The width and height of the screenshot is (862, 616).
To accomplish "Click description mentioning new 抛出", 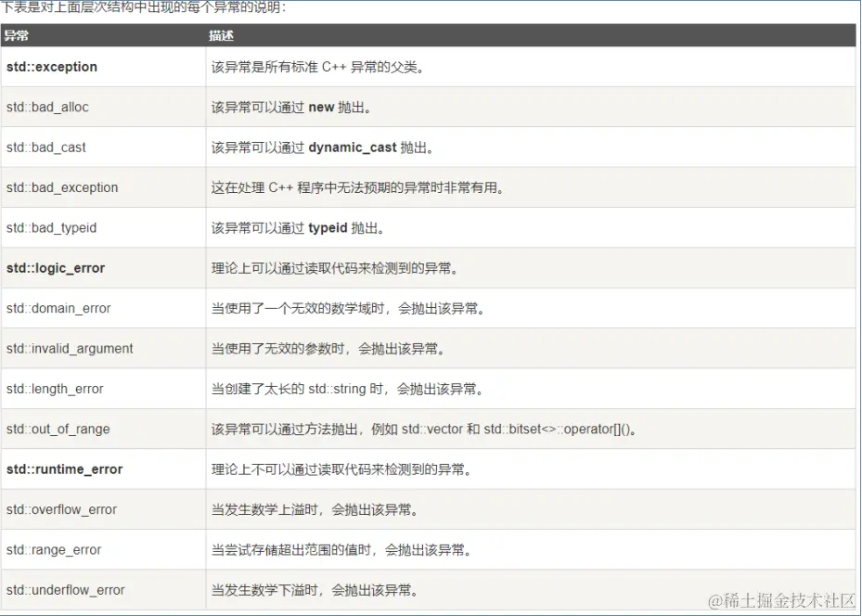I will click(291, 108).
